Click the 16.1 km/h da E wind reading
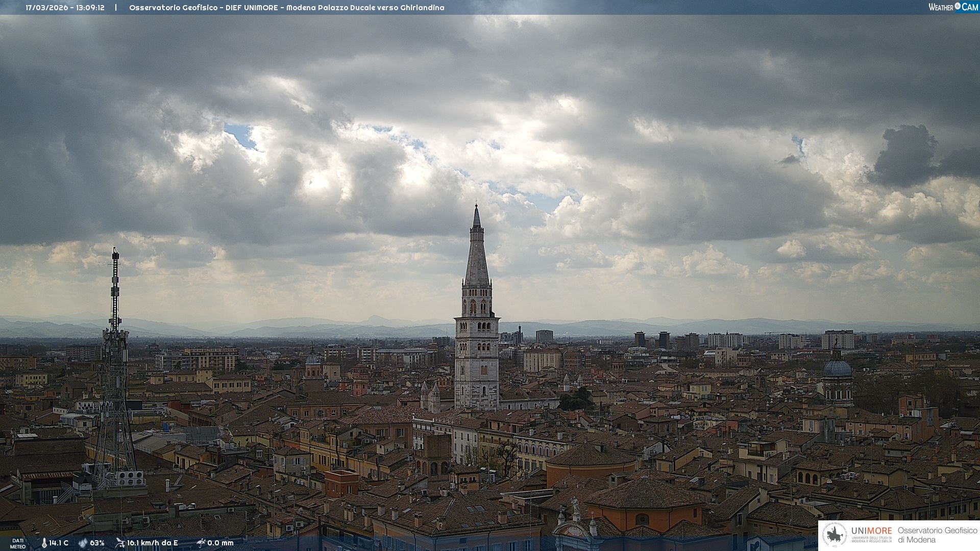980x551 pixels. (x=152, y=543)
